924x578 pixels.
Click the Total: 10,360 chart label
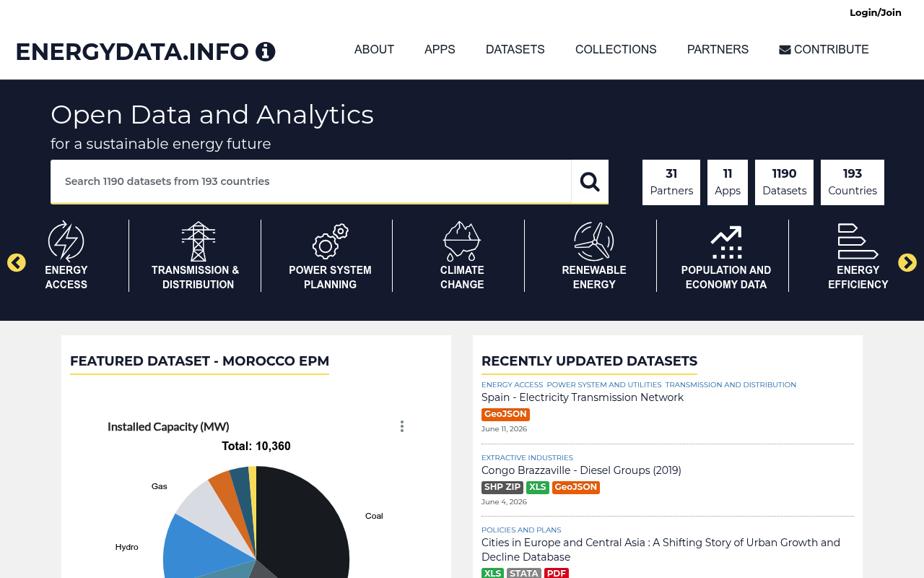[x=256, y=447]
